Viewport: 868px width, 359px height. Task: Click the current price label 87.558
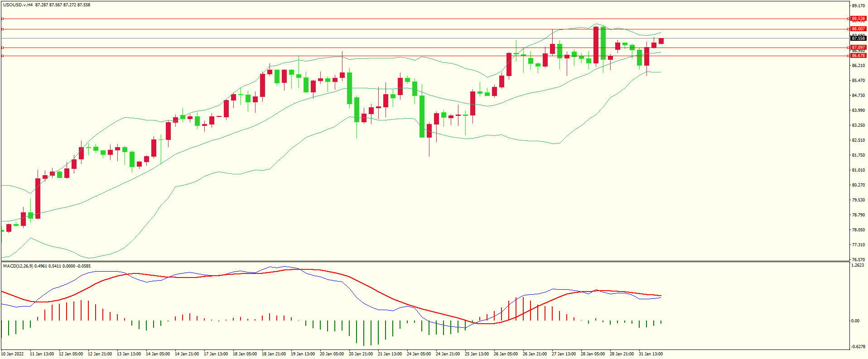coord(858,38)
